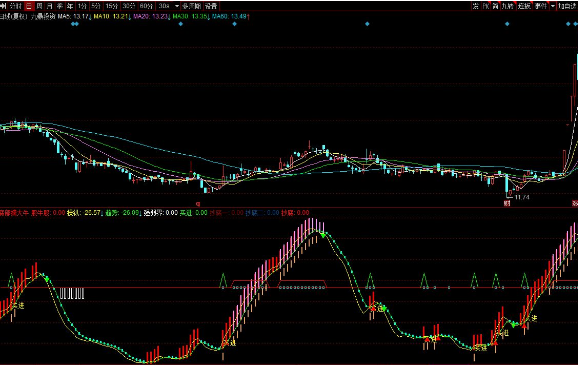Viewport: 578px width, 365px height.
Task: Open the 30s period dropdown arrow
Action: [x=177, y=6]
